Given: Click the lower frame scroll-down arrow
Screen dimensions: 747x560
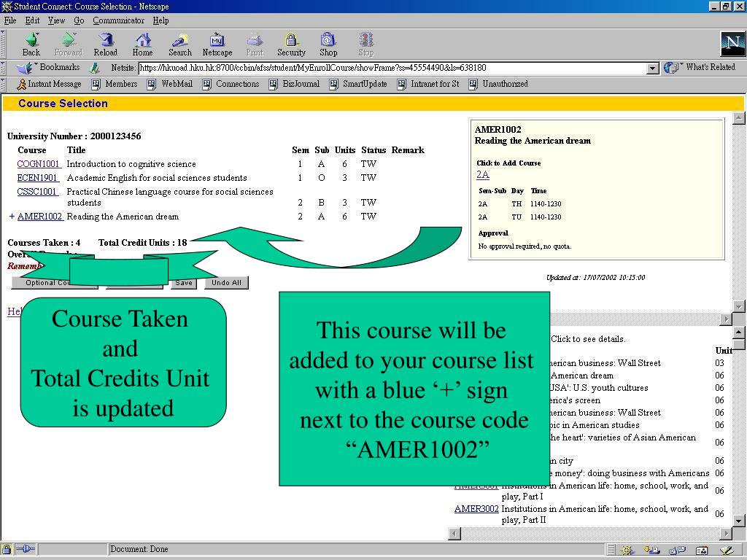Looking at the screenshot, I should click(x=739, y=521).
